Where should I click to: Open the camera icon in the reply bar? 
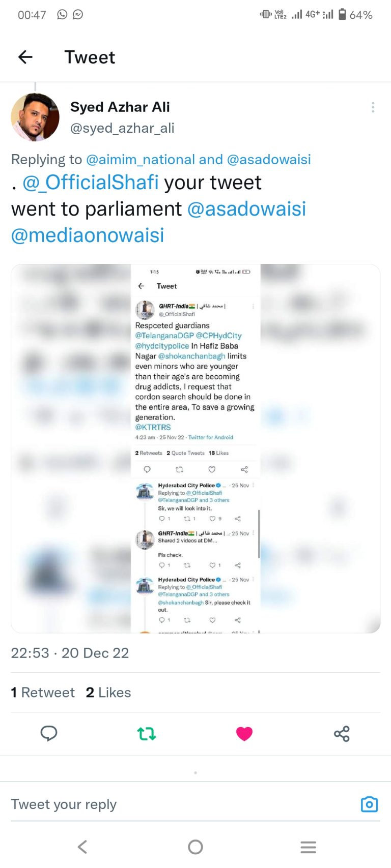[369, 804]
